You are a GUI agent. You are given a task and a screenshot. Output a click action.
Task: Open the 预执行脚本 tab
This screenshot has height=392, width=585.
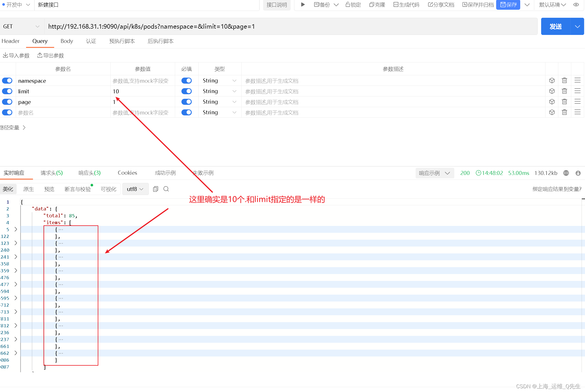(122, 41)
